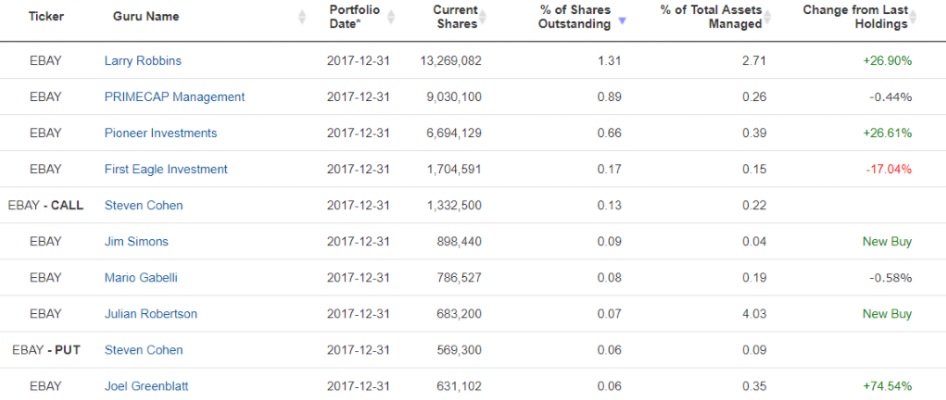Select the EBAY - CALL ticker cell
This screenshot has width=946, height=400.
point(46,205)
